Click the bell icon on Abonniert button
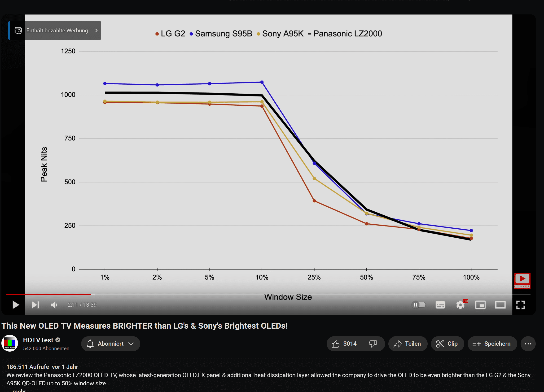Screen dimensions: 544x392 [x=90, y=344]
